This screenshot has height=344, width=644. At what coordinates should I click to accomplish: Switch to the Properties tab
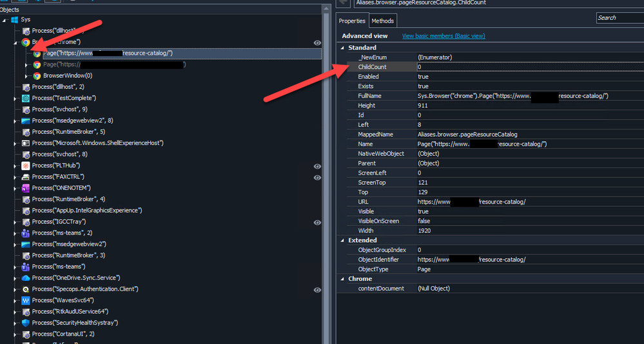[x=352, y=21]
